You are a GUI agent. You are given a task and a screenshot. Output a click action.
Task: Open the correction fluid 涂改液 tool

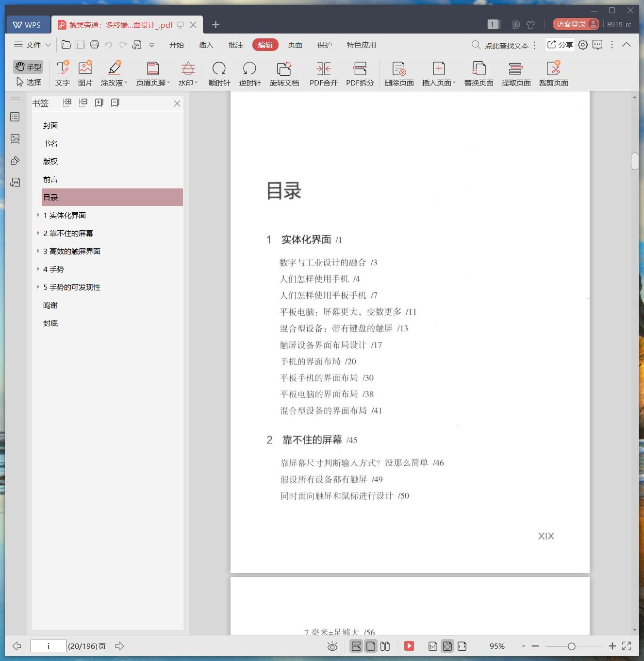pos(114,74)
